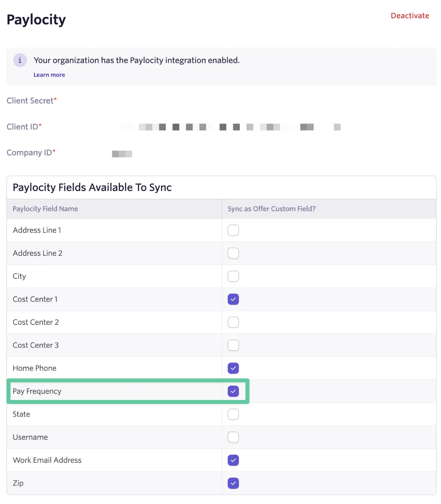
Task: Disable sync for Home Phone
Action: (x=233, y=368)
